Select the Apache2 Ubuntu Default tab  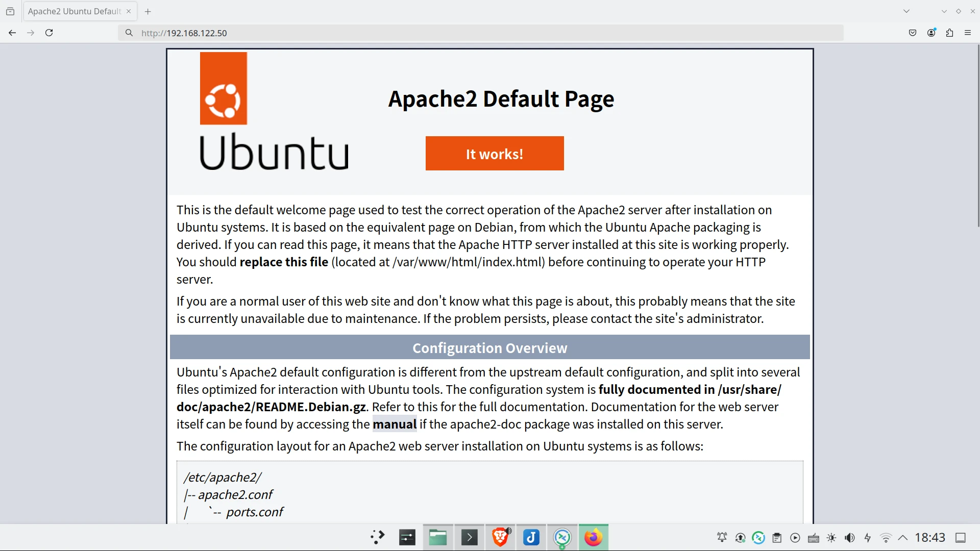pyautogui.click(x=74, y=11)
